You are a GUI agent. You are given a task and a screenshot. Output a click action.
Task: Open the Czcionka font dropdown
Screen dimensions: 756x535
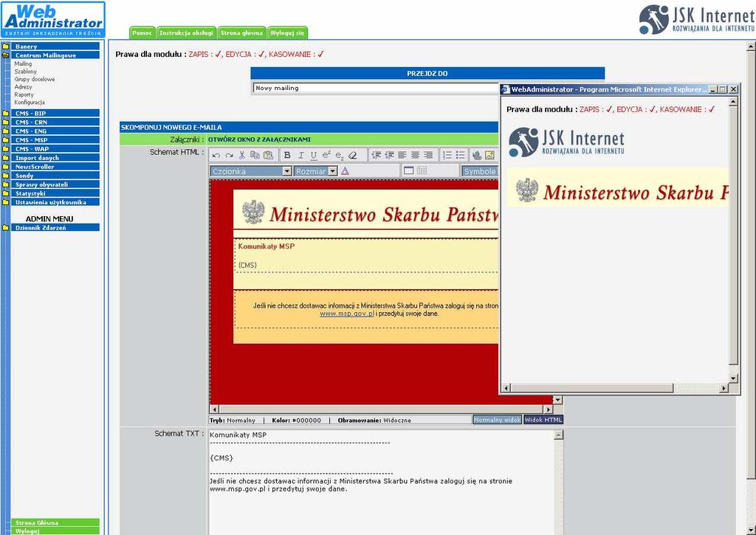(251, 171)
